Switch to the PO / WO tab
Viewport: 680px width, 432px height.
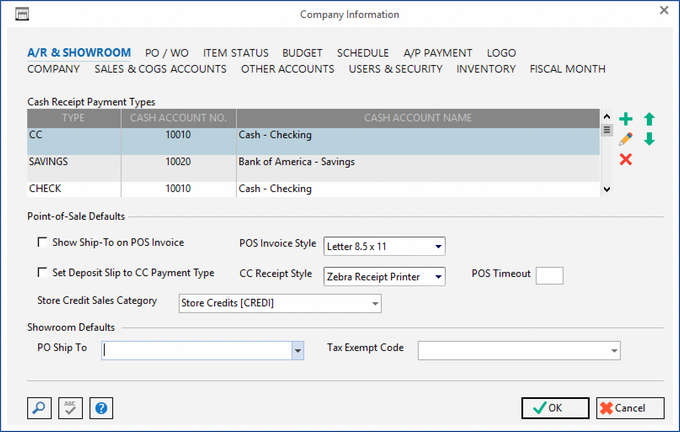click(x=167, y=53)
